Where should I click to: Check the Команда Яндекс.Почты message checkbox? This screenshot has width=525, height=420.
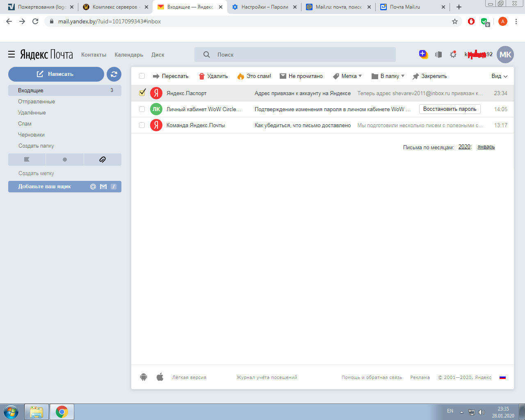pos(142,125)
